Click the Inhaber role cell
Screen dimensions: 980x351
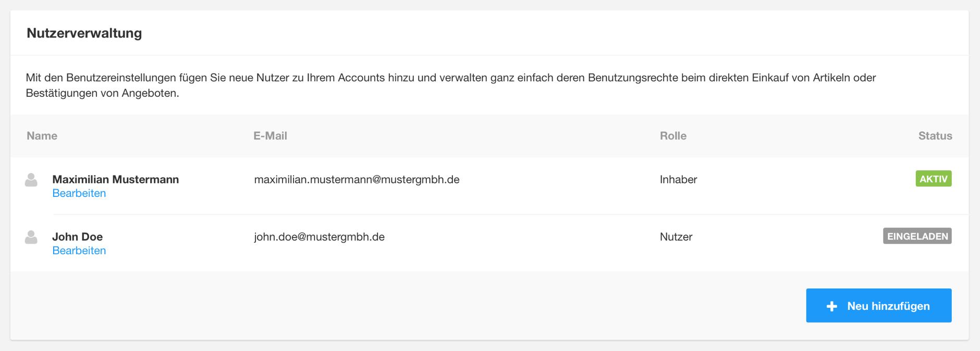(x=678, y=180)
